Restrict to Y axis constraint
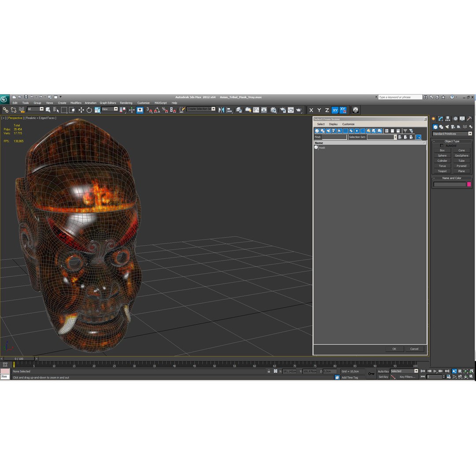 (319, 110)
